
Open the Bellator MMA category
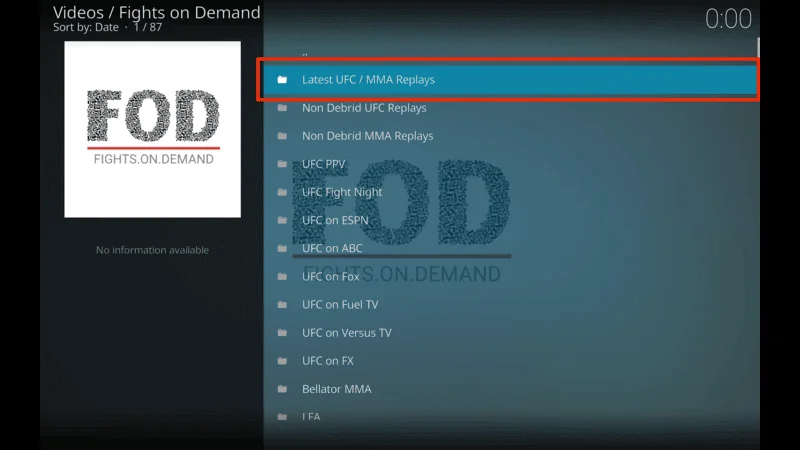coord(510,389)
